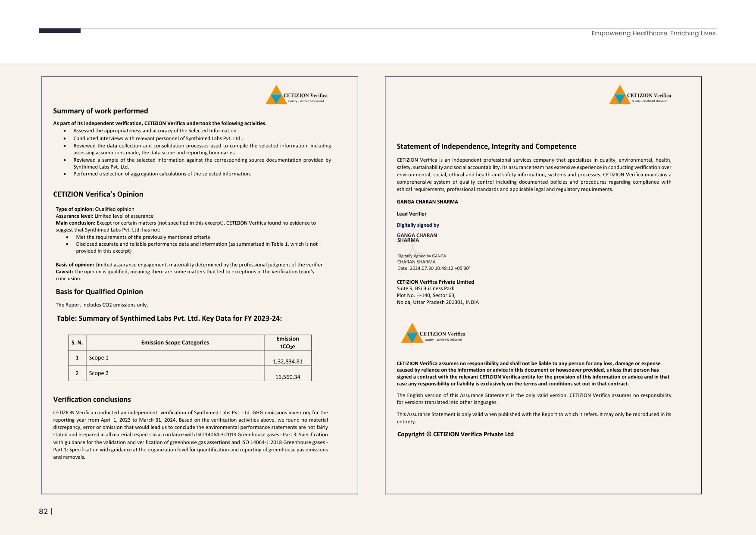756x535 pixels.
Task: Click the 'S. N.' table column header
Action: (x=77, y=342)
